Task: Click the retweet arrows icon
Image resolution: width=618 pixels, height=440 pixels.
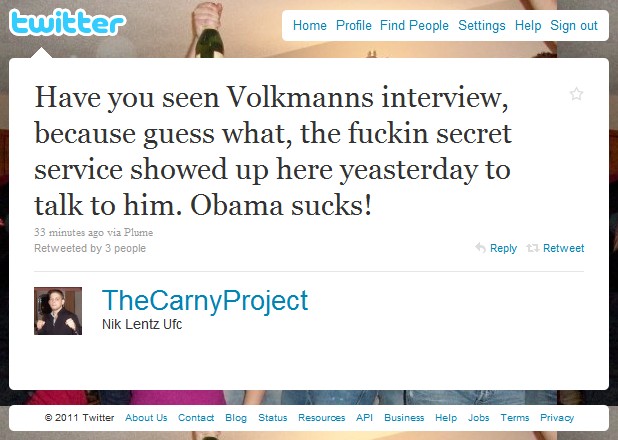Action: click(x=532, y=248)
